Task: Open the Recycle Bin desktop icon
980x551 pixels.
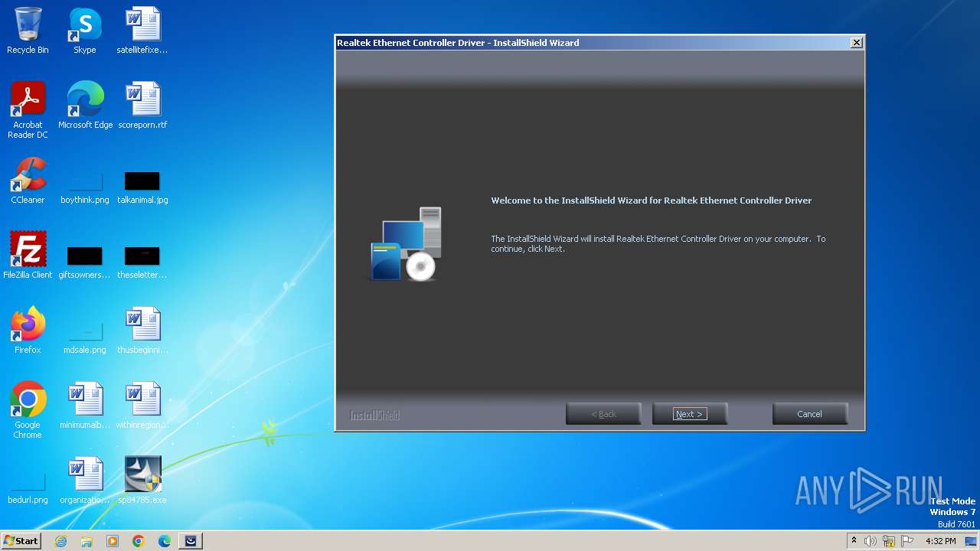Action: pyautogui.click(x=28, y=31)
